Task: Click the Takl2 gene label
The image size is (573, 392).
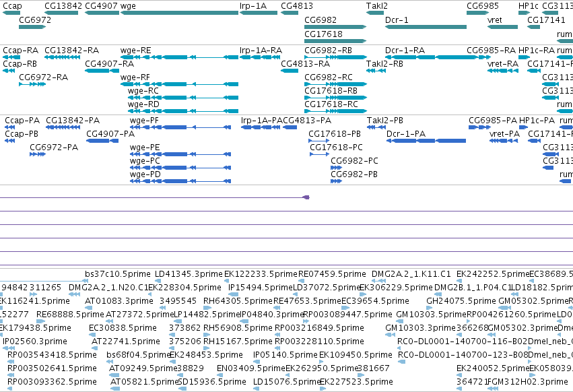Action: [377, 6]
